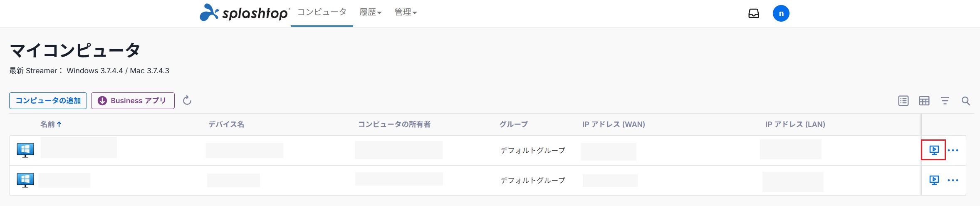Expand the 履歴 dropdown menu
Image resolution: width=980 pixels, height=206 pixels.
pyautogui.click(x=370, y=12)
